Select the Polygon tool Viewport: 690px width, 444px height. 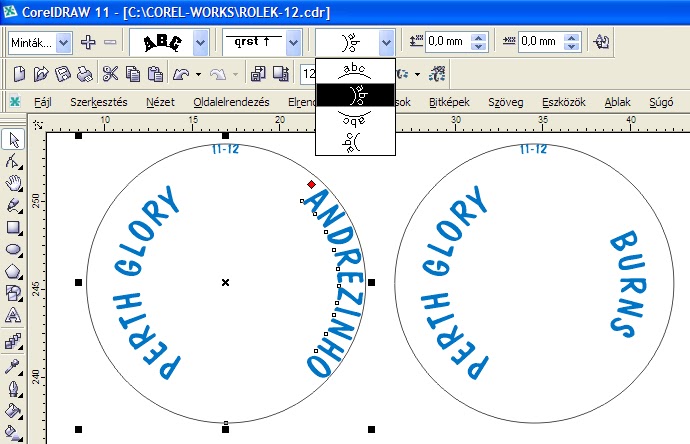(x=13, y=271)
